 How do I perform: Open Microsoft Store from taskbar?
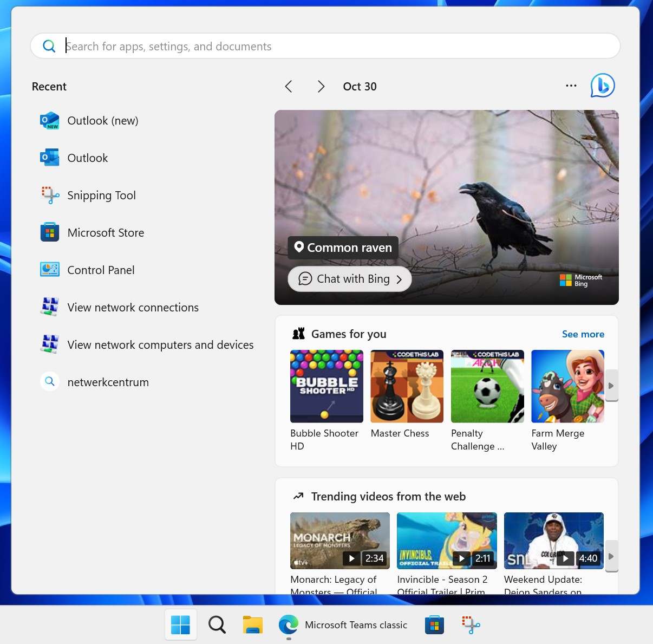tap(434, 625)
